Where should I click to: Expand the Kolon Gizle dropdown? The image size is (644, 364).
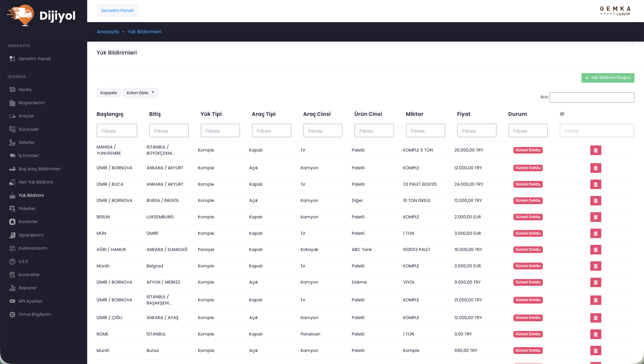click(x=140, y=93)
